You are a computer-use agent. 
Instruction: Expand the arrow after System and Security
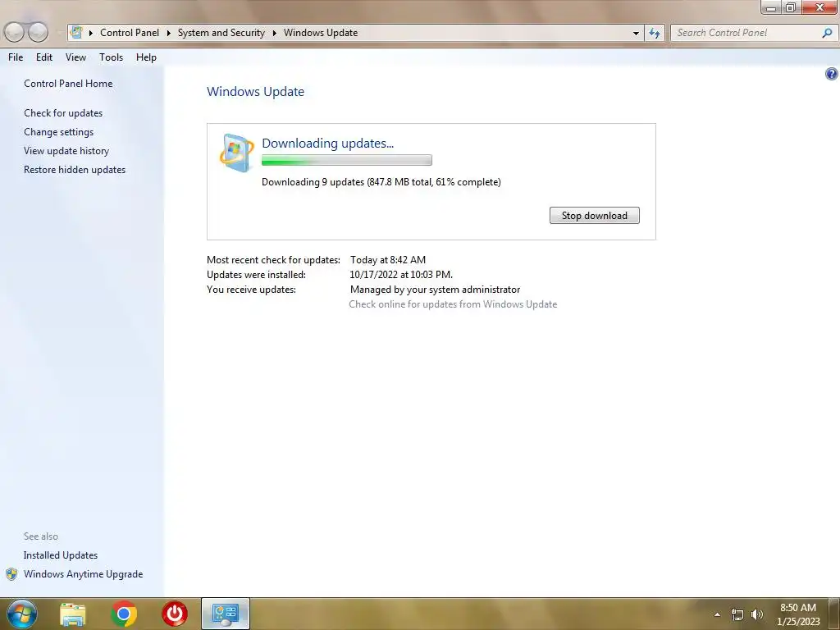coord(274,33)
